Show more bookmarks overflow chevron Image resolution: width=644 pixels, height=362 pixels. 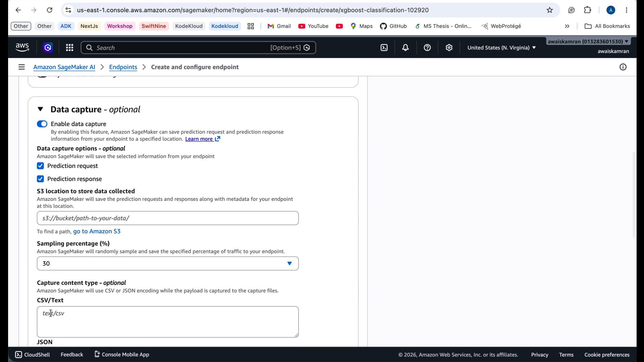(567, 26)
